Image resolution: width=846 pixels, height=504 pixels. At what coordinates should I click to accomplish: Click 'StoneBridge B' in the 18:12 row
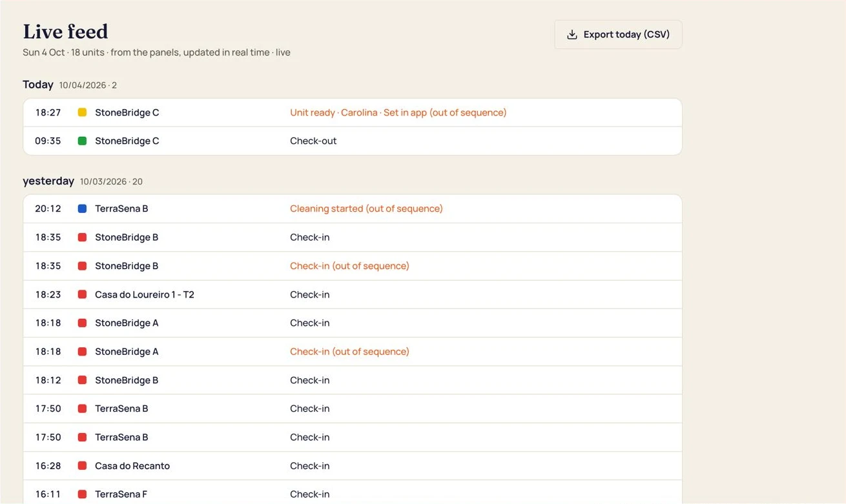(x=127, y=380)
